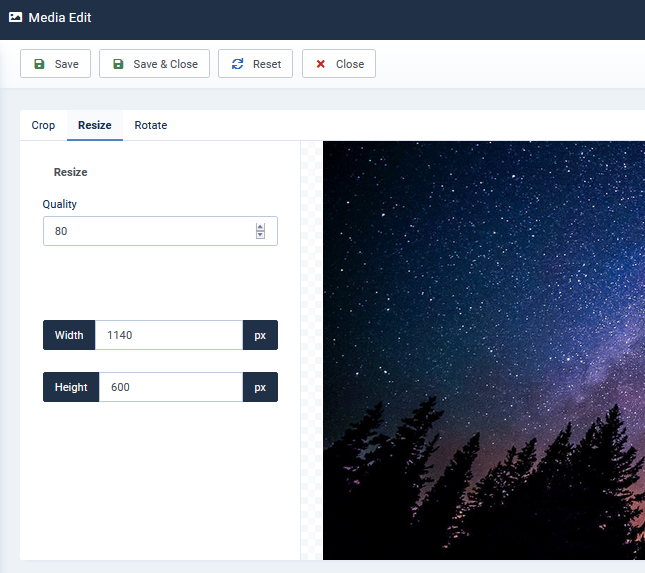Screen dimensions: 645x573
Task: Click the Quality label
Action: pos(60,204)
